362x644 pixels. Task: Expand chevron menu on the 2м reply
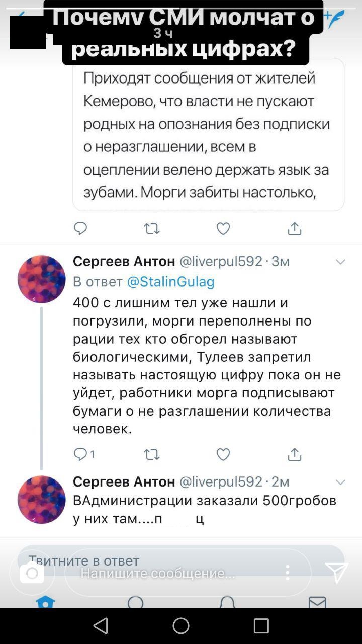point(340,482)
